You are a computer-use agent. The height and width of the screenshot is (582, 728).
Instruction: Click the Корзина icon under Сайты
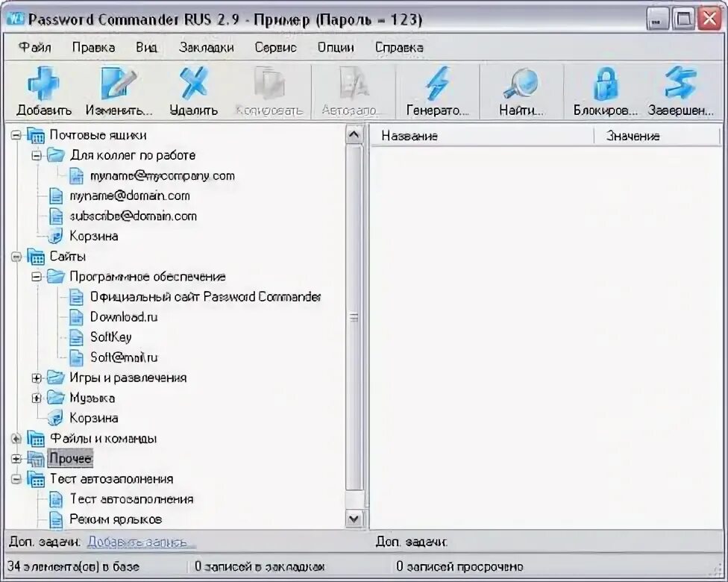click(x=56, y=418)
